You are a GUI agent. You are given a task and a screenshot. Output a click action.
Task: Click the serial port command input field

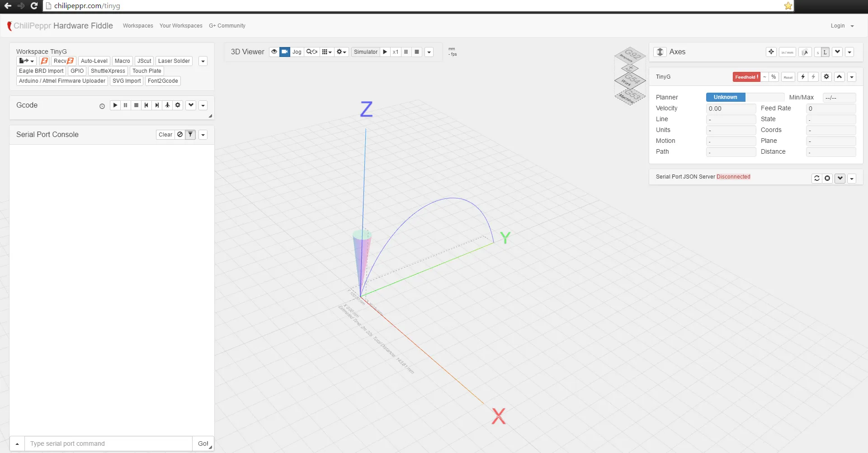[108, 444]
